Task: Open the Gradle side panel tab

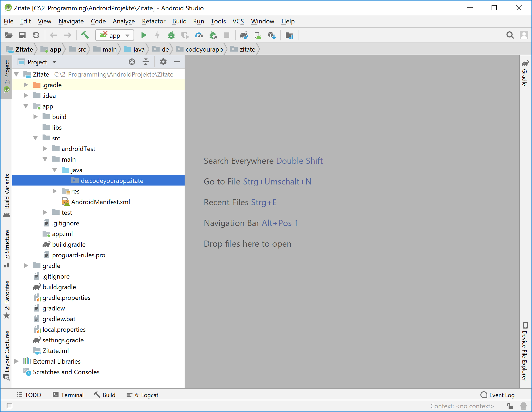Action: (x=525, y=73)
